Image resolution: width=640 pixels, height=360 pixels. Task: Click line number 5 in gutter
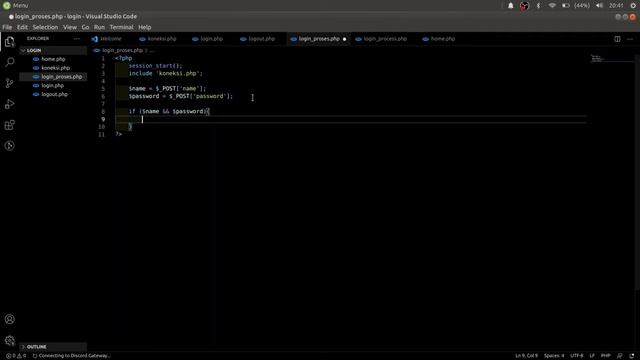click(103, 89)
